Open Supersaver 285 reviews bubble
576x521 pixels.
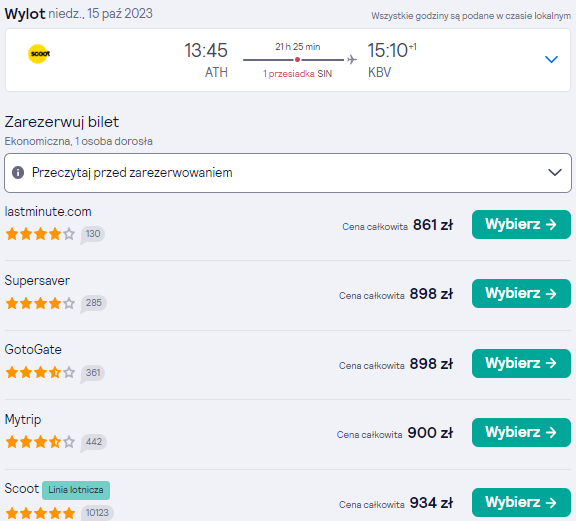93,303
